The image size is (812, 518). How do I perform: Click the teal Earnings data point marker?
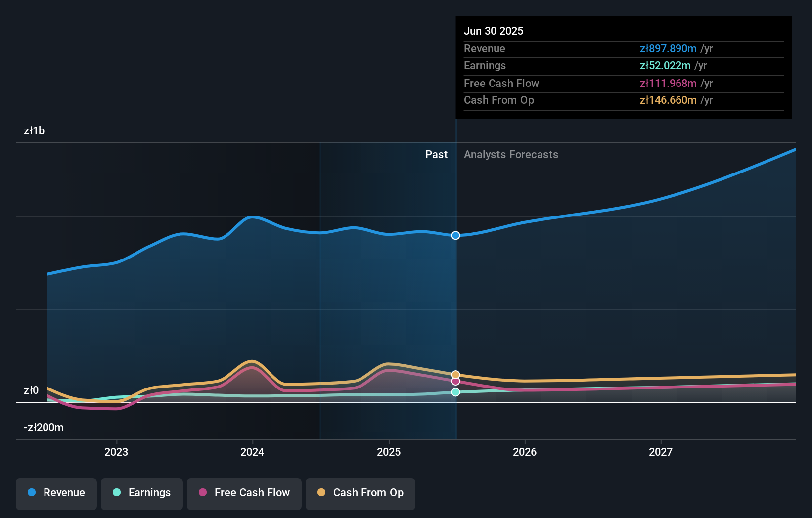point(455,392)
